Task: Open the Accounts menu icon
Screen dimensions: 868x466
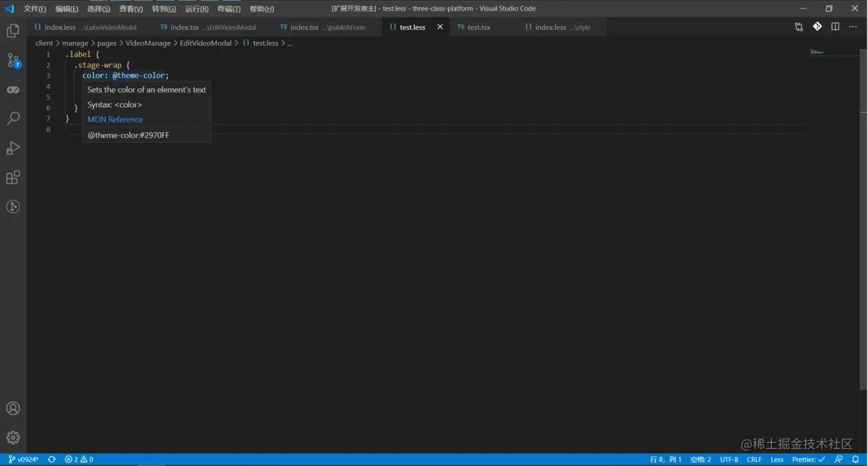Action: (x=13, y=408)
